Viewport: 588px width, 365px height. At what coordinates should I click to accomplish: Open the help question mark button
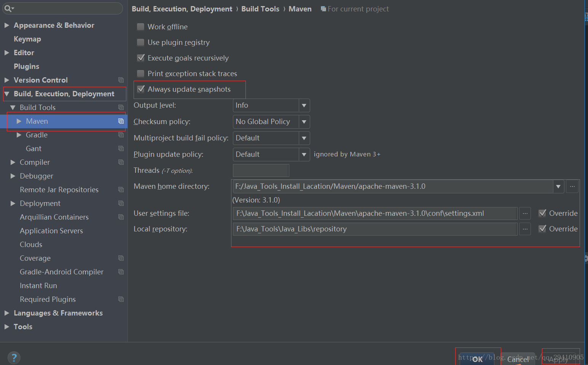[14, 358]
